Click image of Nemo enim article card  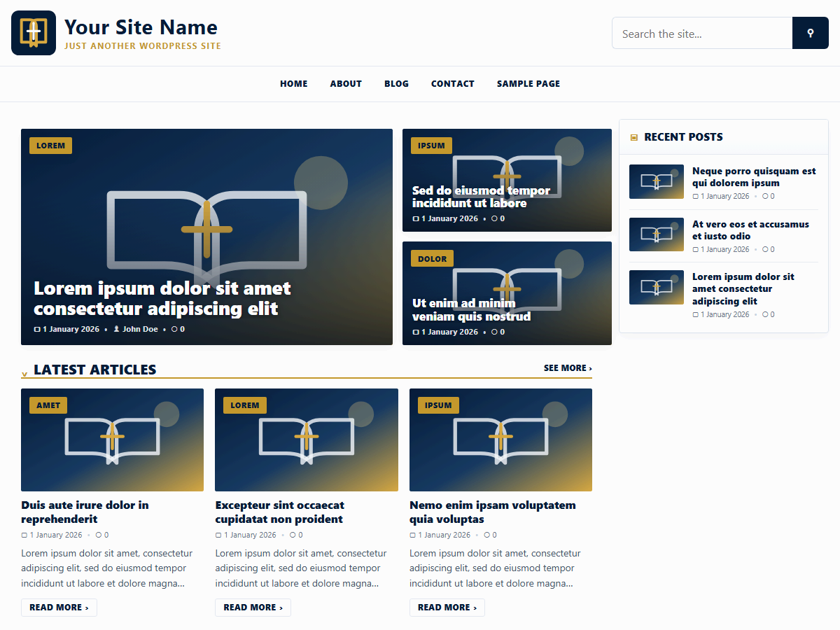tap(500, 440)
